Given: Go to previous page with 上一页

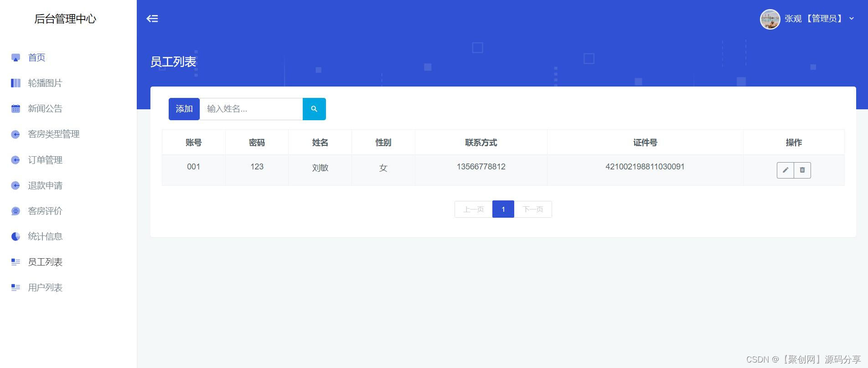Looking at the screenshot, I should (473, 209).
